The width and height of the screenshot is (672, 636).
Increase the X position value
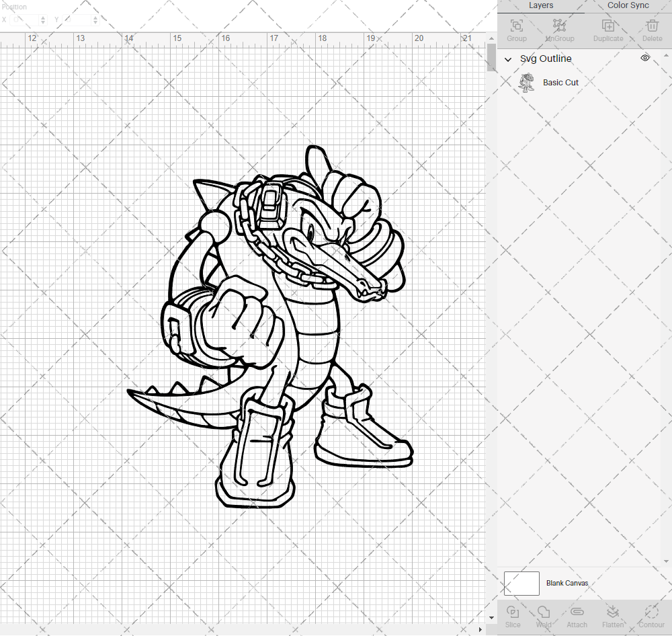42,17
